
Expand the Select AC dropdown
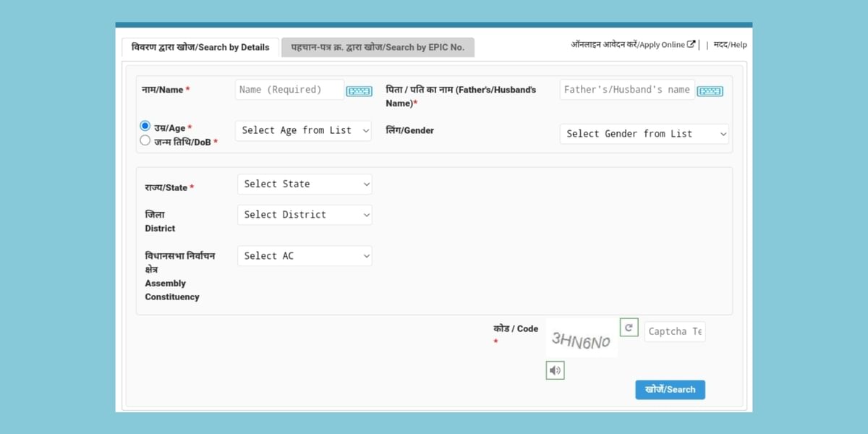pyautogui.click(x=305, y=256)
